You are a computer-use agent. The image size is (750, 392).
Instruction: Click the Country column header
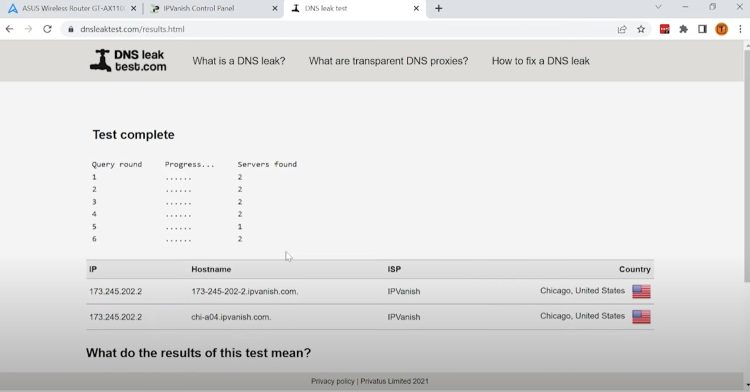tap(635, 269)
